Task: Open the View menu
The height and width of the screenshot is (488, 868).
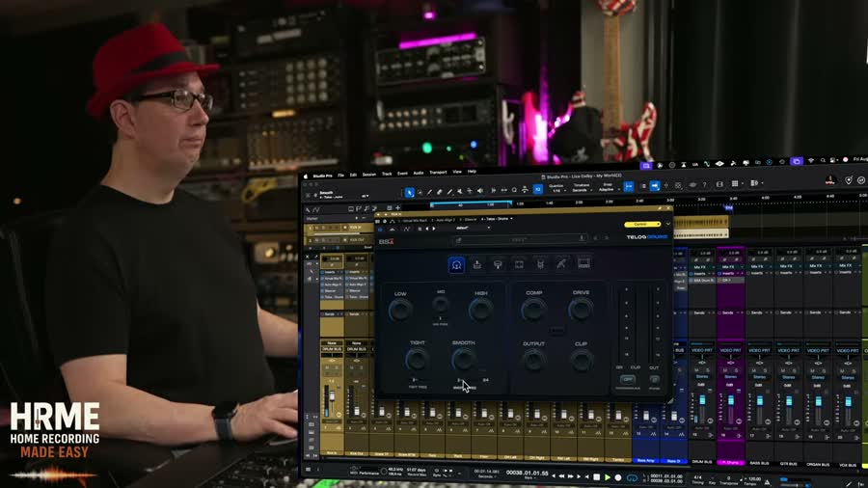Action: [457, 172]
